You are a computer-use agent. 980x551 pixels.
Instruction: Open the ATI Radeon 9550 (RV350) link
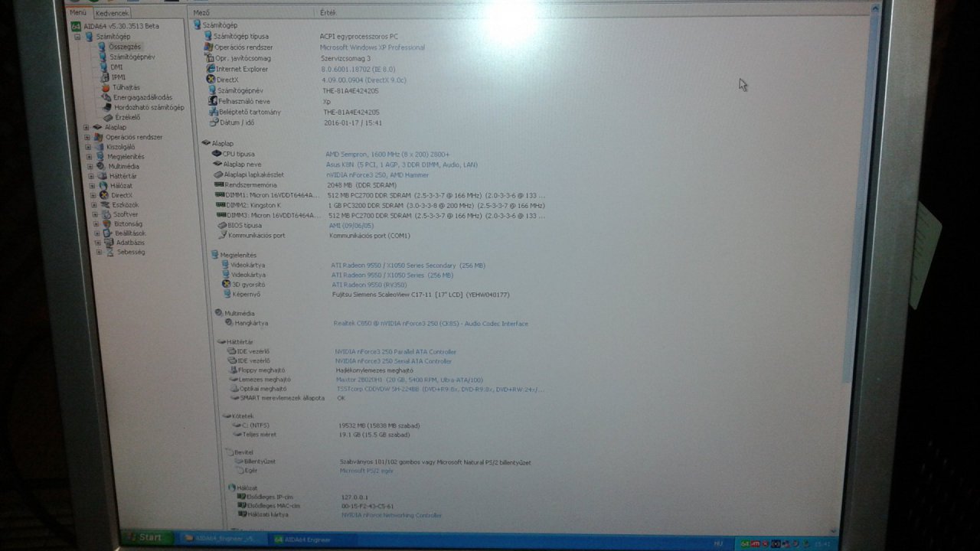click(369, 285)
